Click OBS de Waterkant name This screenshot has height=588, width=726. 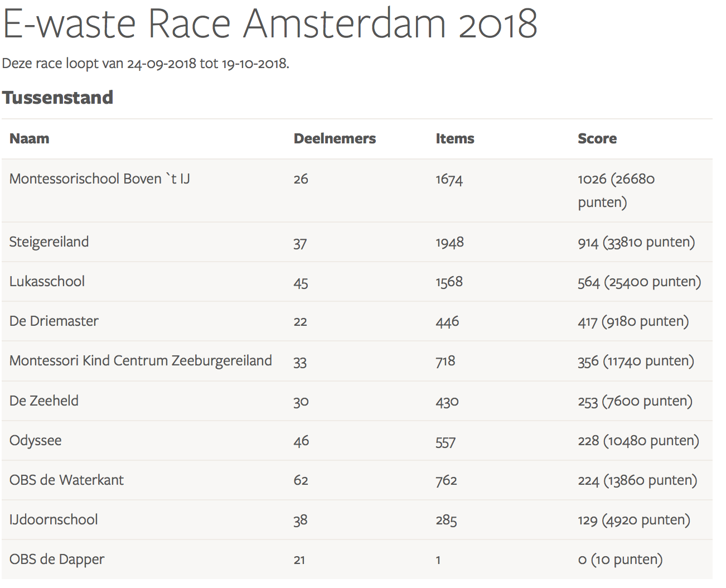(x=66, y=480)
